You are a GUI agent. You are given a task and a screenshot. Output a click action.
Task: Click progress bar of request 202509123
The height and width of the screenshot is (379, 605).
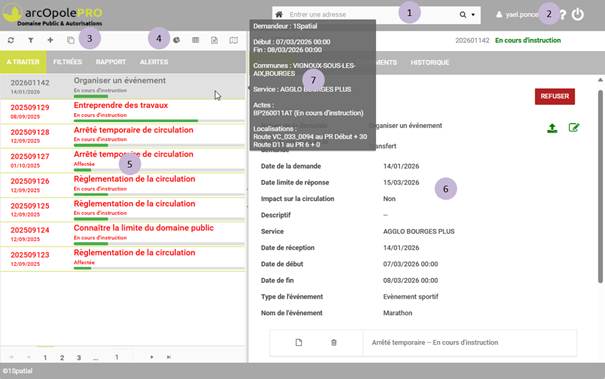159,268
